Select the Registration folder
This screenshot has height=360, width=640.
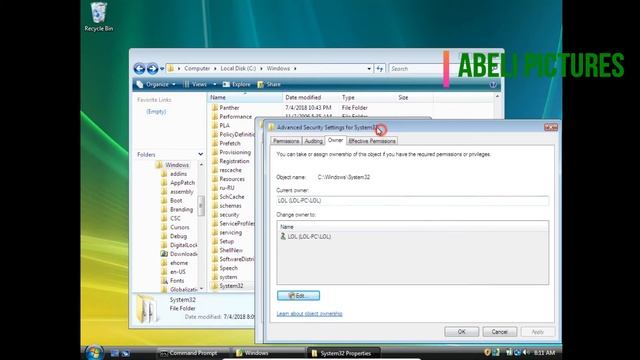231,161
